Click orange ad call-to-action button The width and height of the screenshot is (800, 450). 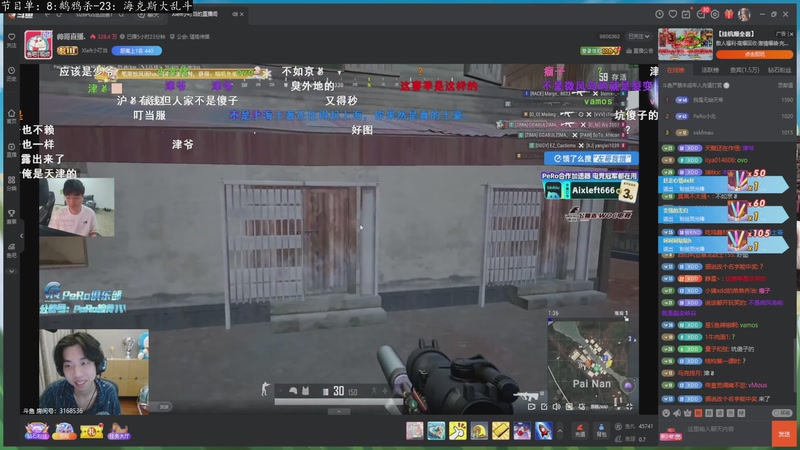coord(754,54)
